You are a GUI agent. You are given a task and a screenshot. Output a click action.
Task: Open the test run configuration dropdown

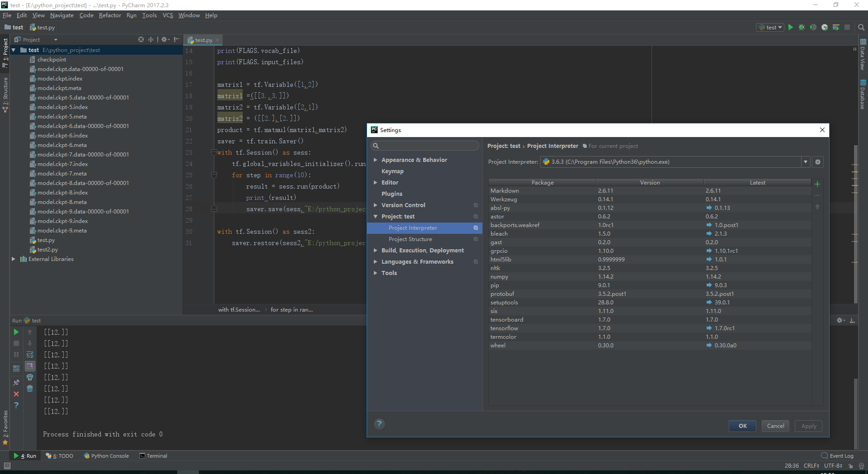(x=770, y=27)
